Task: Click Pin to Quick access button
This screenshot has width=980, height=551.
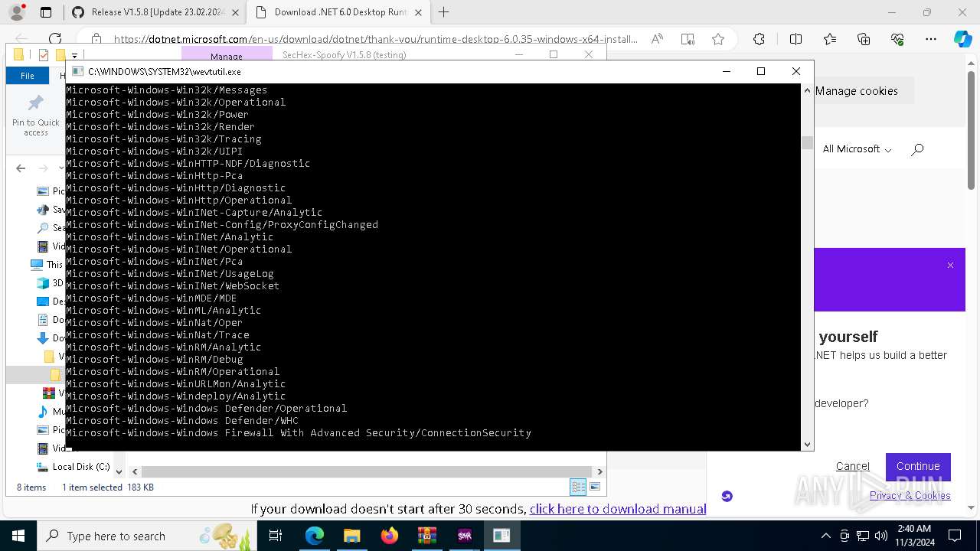Action: [36, 116]
